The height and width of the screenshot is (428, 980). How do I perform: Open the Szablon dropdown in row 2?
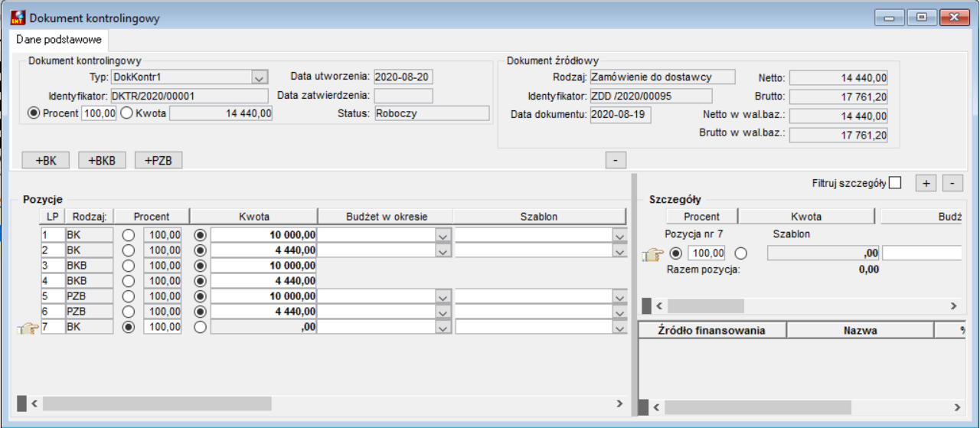click(619, 250)
